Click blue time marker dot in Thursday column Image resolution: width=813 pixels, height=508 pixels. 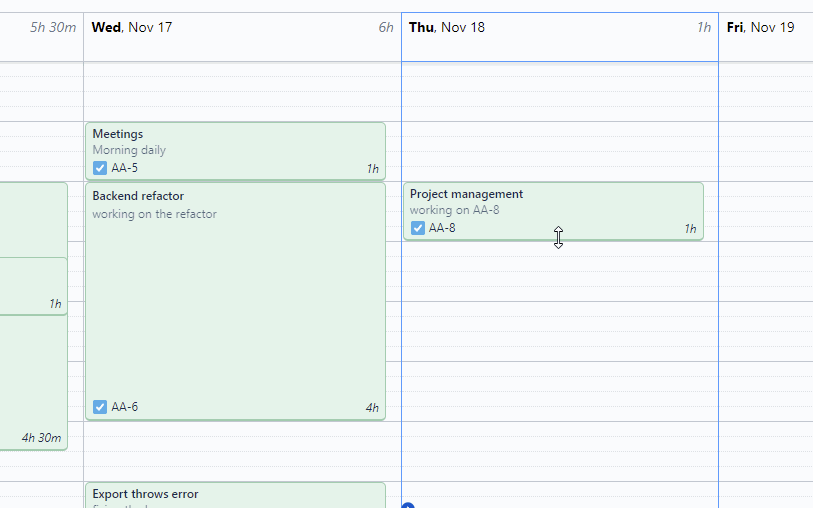tap(407, 506)
